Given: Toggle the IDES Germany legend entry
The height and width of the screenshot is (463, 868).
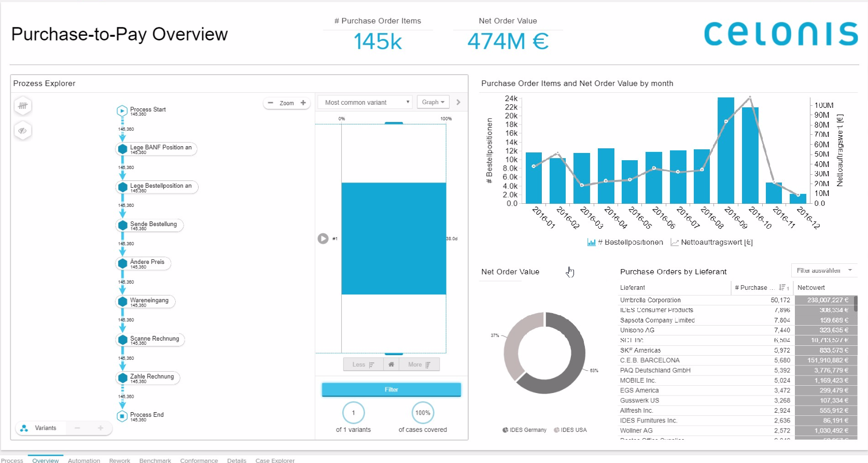Looking at the screenshot, I should coord(524,430).
